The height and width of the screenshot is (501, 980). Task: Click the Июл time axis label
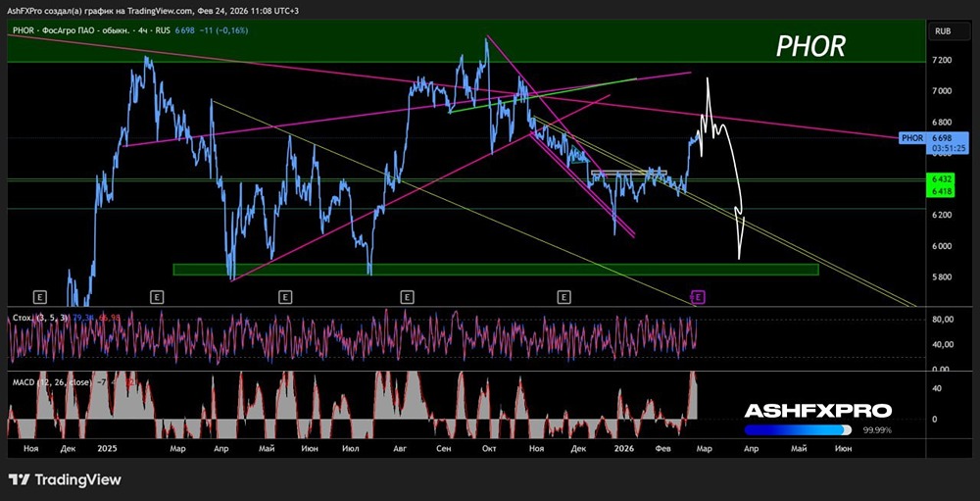[353, 448]
